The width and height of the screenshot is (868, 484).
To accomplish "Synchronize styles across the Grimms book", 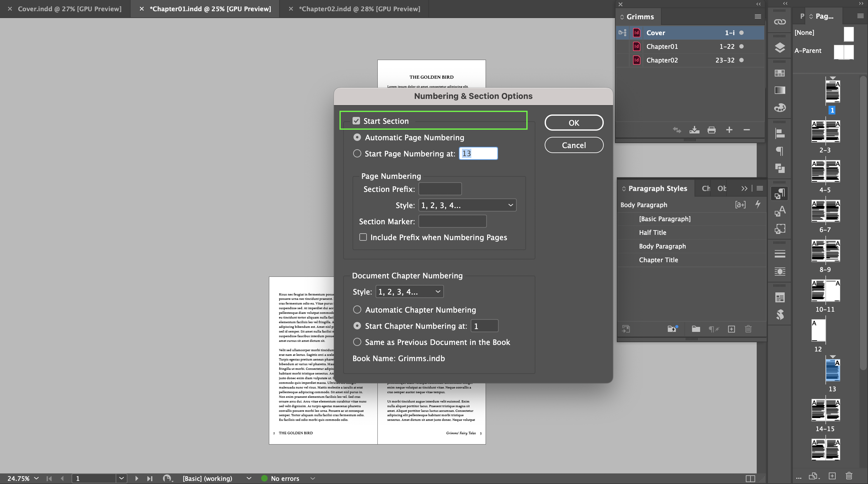I will pyautogui.click(x=676, y=130).
